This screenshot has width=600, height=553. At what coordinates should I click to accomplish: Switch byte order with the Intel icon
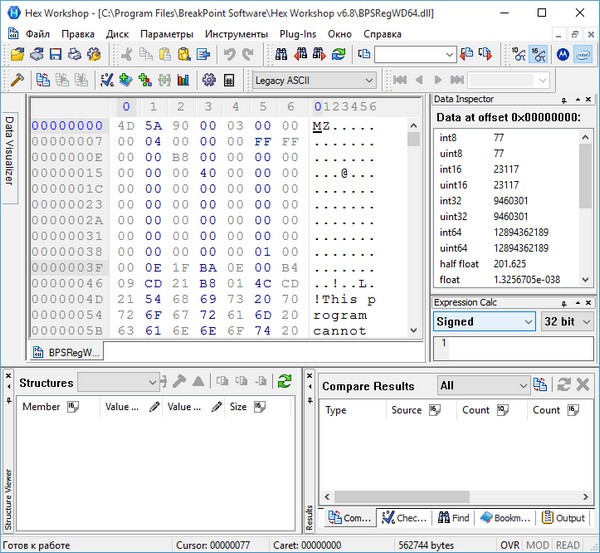pos(580,54)
